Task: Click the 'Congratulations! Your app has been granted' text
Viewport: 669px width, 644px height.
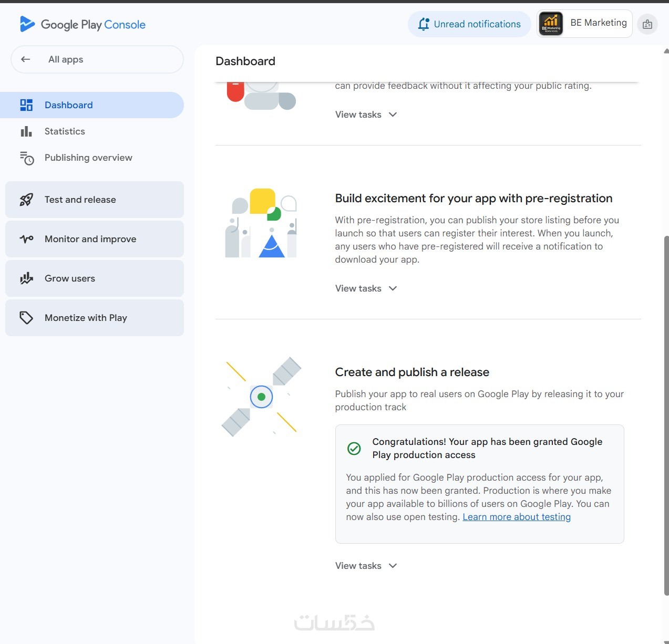Action: [487, 448]
